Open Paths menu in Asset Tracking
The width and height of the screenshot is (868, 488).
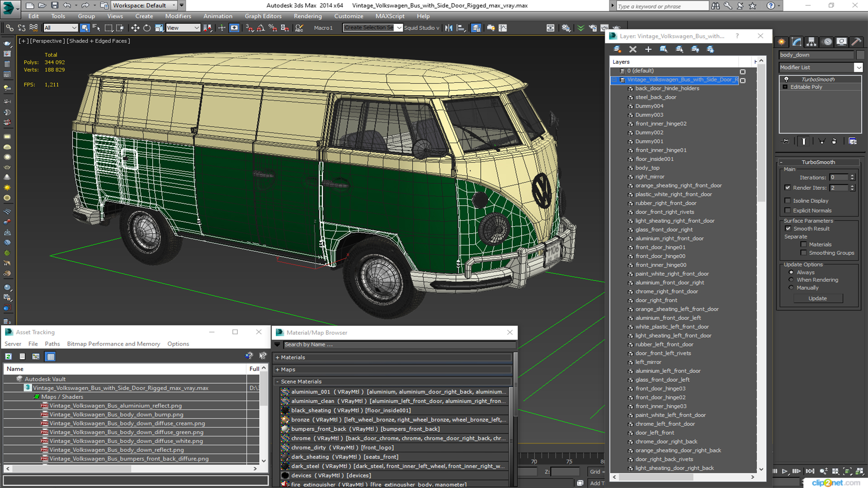click(52, 344)
